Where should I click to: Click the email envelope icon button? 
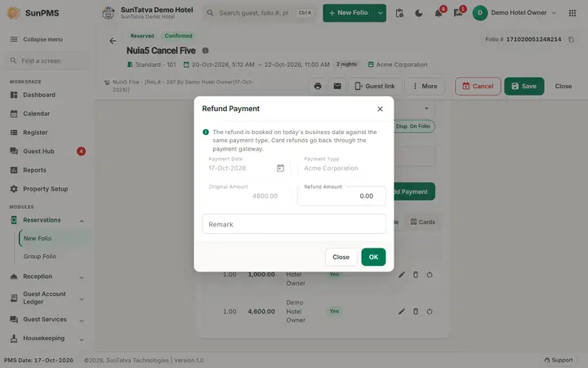pyautogui.click(x=337, y=86)
